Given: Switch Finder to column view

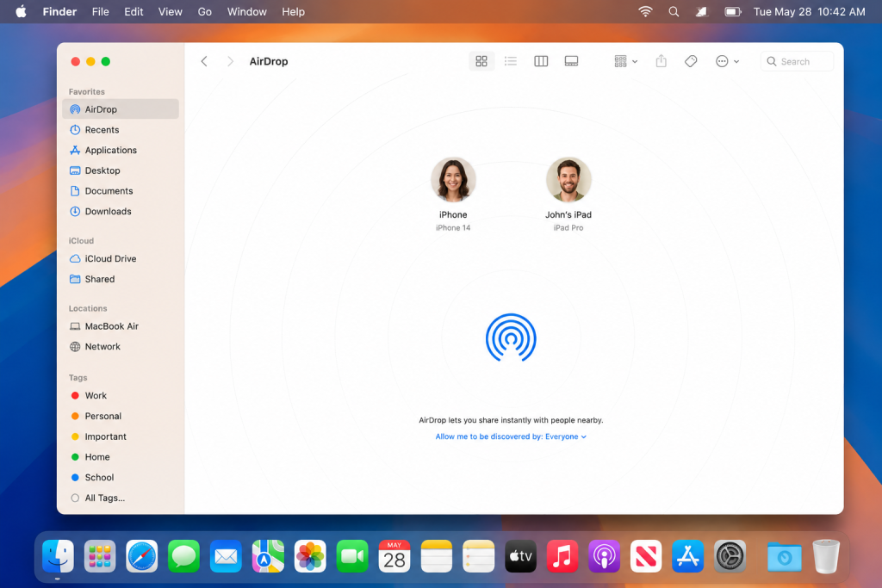Looking at the screenshot, I should (x=541, y=61).
